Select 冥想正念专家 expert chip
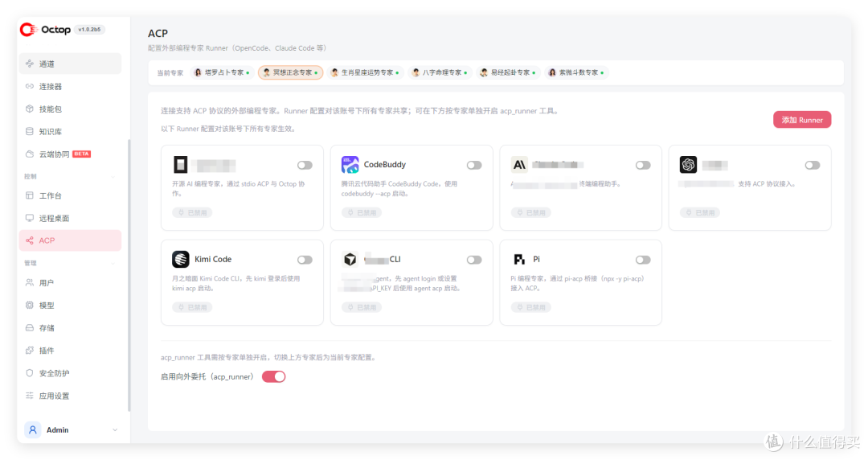 coord(291,72)
